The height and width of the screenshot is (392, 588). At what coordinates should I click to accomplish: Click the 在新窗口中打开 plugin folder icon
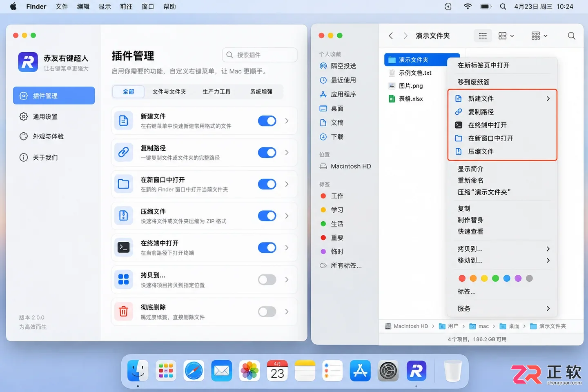[123, 184]
